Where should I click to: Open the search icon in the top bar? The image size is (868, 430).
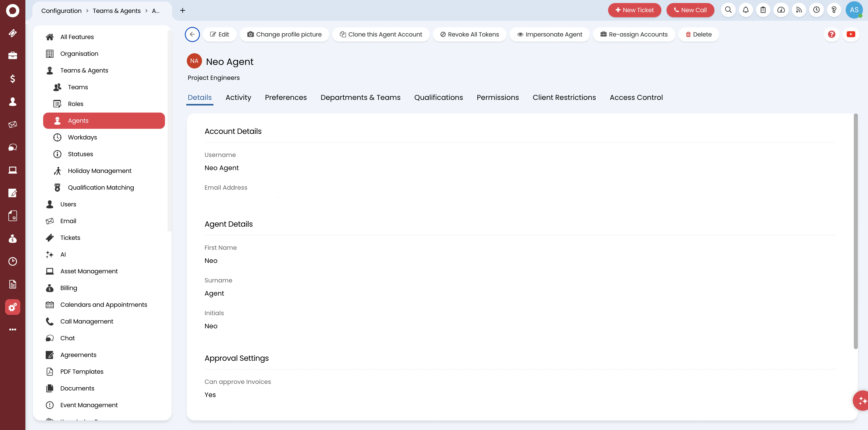click(x=728, y=10)
